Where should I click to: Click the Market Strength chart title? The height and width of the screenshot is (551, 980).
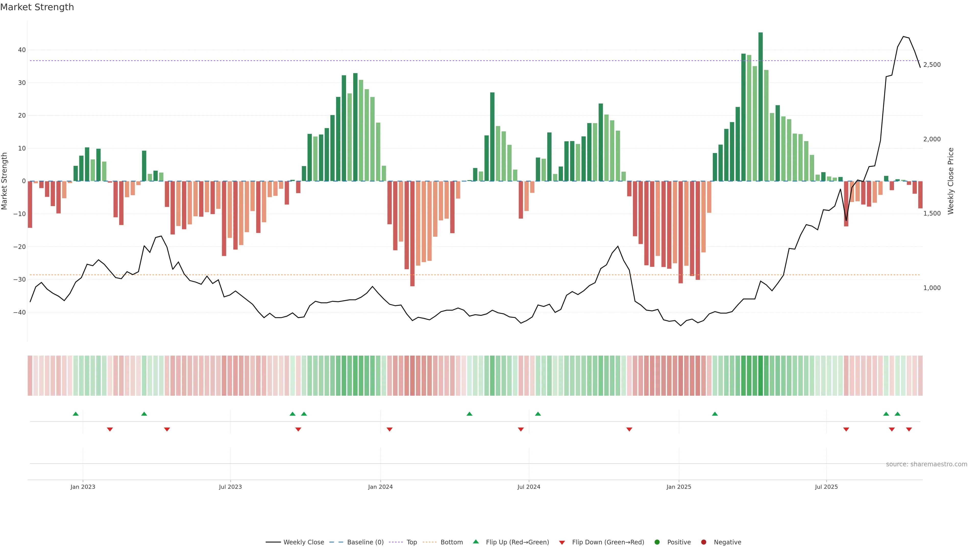click(x=37, y=7)
